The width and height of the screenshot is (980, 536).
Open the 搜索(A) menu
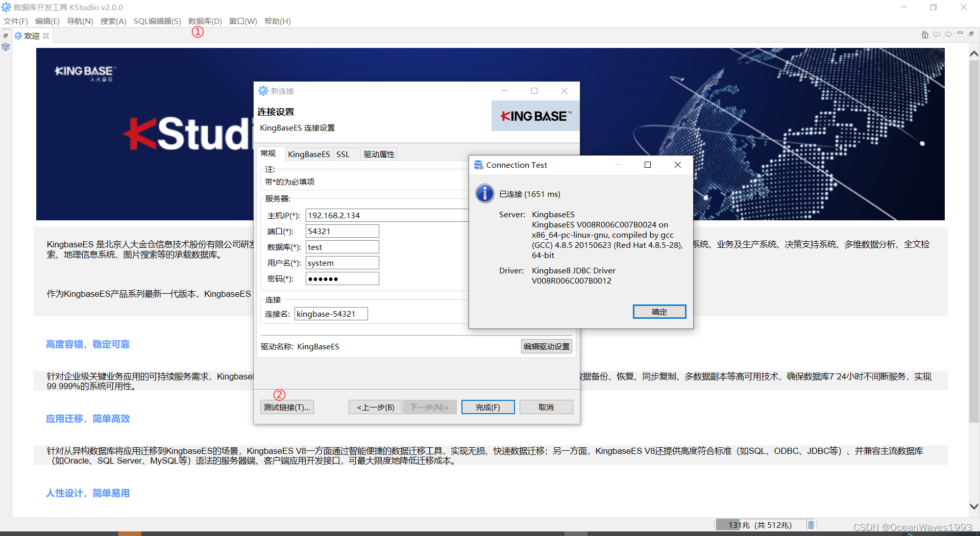click(x=113, y=21)
